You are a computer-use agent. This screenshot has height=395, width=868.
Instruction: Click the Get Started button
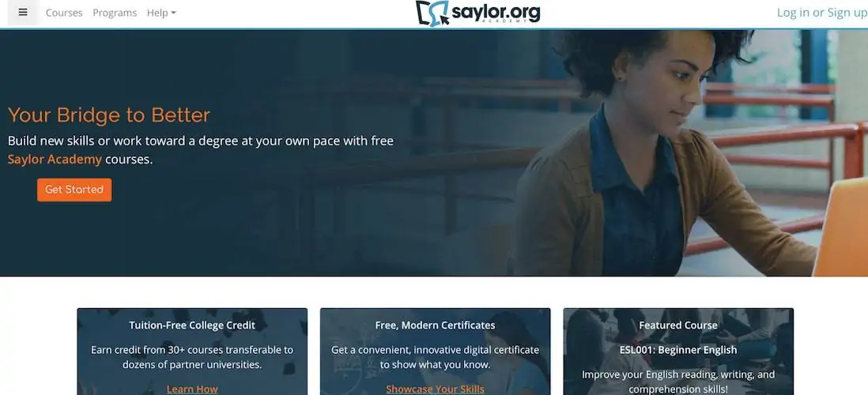coord(74,190)
